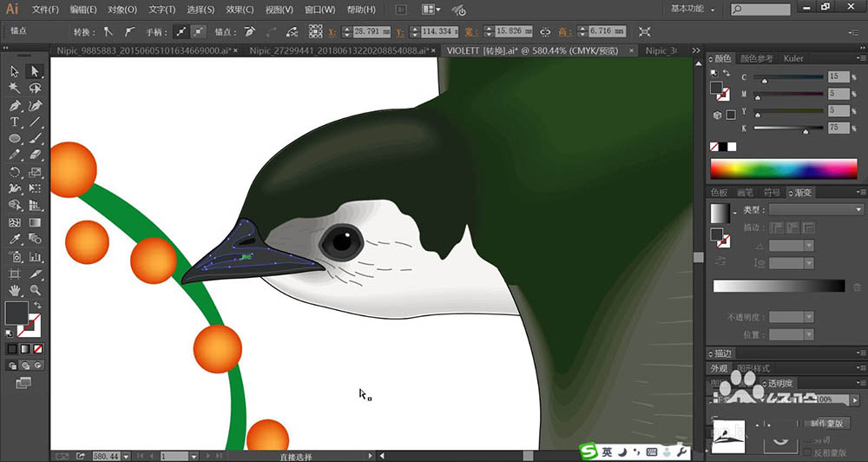This screenshot has height=462, width=868.
Task: Select the Artboard tool
Action: 15,274
